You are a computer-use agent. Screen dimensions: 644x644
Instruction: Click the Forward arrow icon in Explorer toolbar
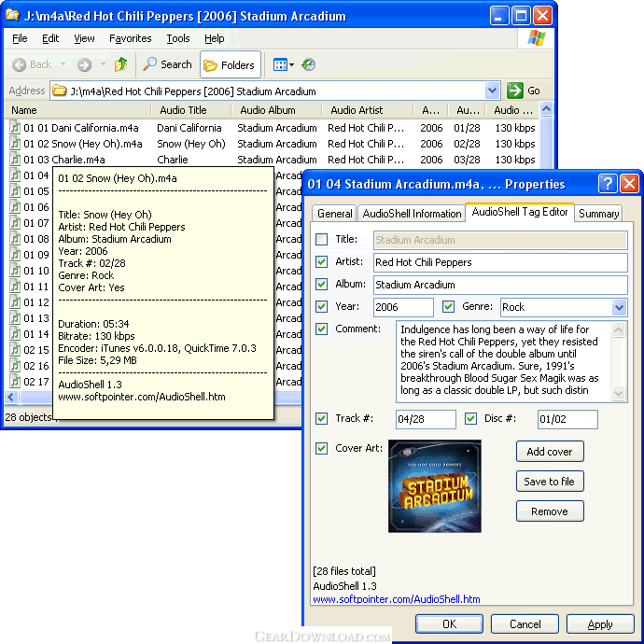point(84,65)
